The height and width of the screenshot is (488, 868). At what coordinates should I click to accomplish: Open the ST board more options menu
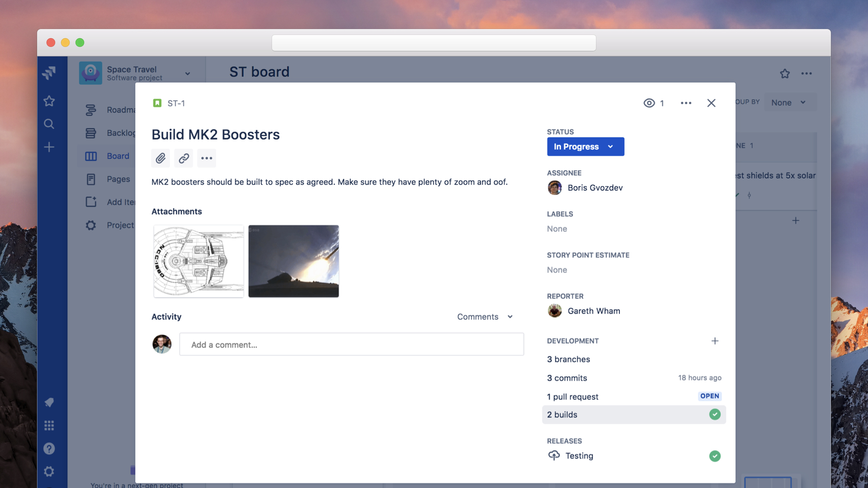807,73
